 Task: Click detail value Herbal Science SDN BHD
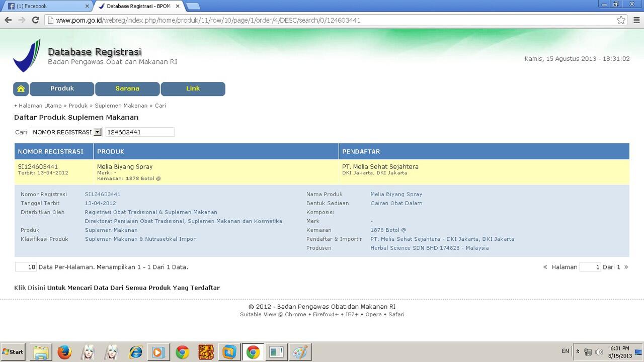tap(429, 248)
